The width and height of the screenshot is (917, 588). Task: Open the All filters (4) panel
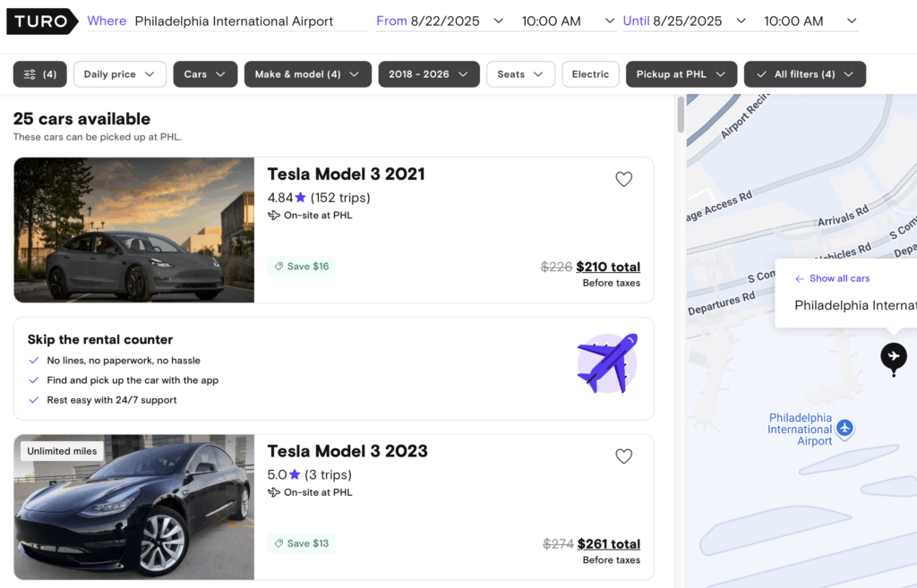click(805, 74)
